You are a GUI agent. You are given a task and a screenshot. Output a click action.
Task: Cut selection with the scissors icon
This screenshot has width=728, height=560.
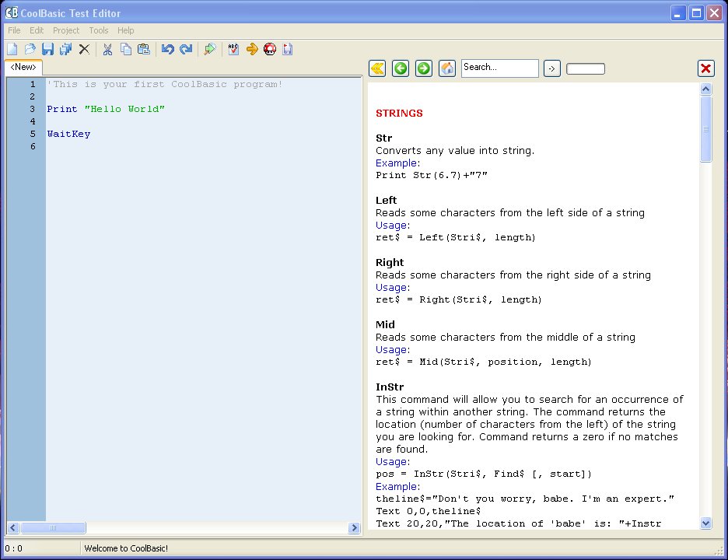(x=107, y=49)
